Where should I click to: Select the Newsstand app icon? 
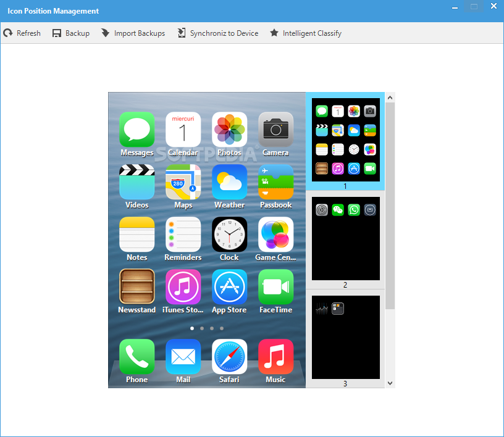click(x=137, y=286)
